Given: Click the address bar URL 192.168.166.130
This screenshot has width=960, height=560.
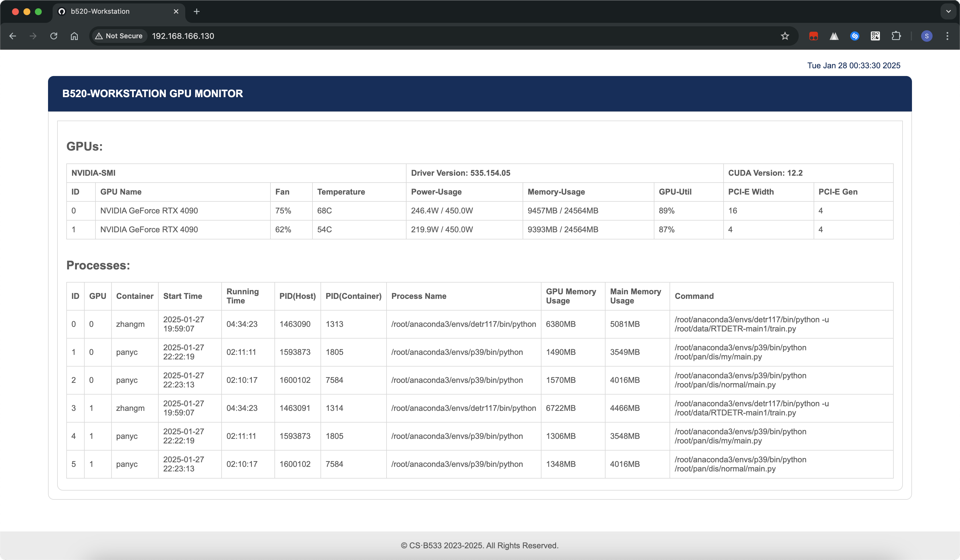Looking at the screenshot, I should 183,36.
